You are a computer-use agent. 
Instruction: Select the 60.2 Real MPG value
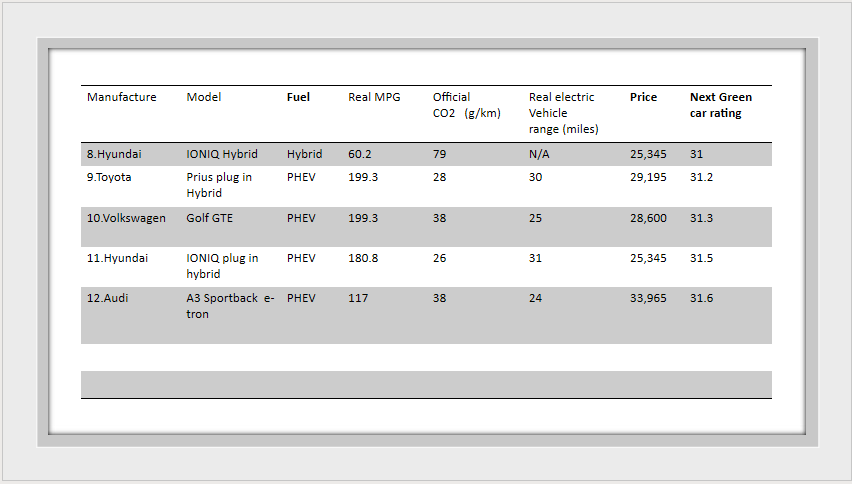tap(360, 154)
